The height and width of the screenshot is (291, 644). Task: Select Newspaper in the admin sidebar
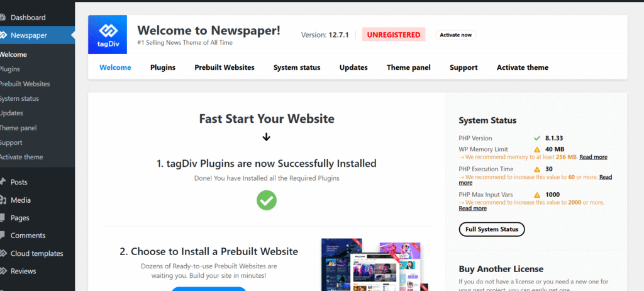(x=29, y=35)
